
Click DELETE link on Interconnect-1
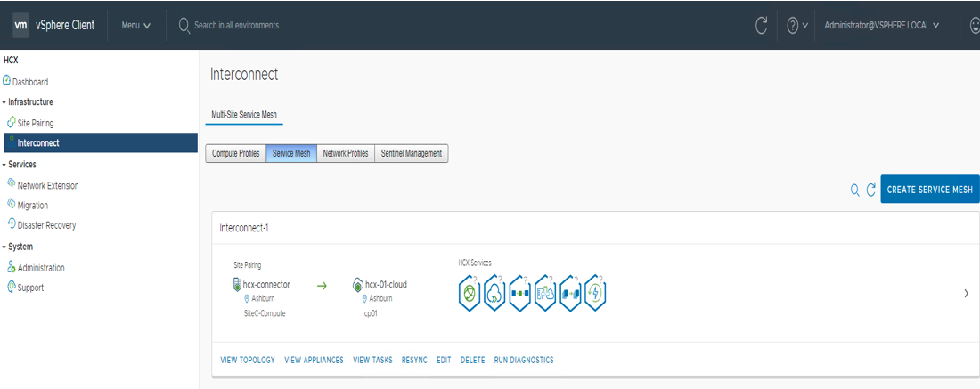click(x=472, y=360)
